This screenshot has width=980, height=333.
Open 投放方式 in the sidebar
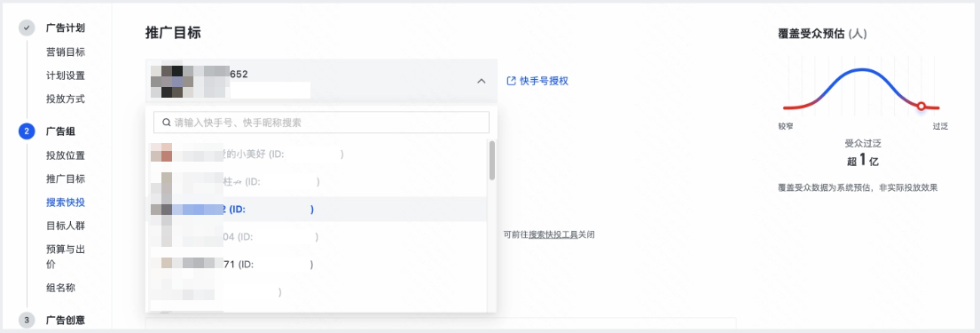66,99
